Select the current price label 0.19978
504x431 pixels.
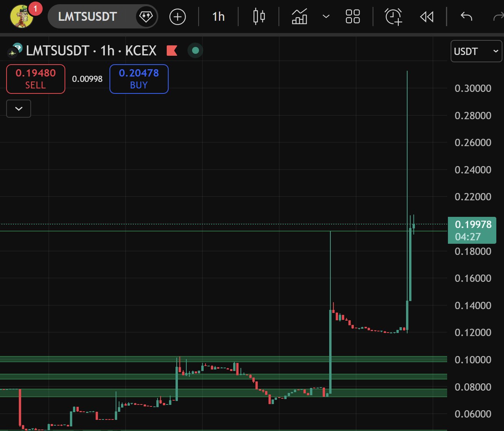(x=472, y=230)
